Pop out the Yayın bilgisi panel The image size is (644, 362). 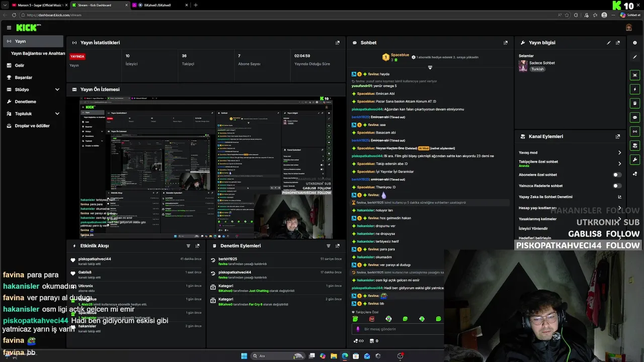[618, 43]
